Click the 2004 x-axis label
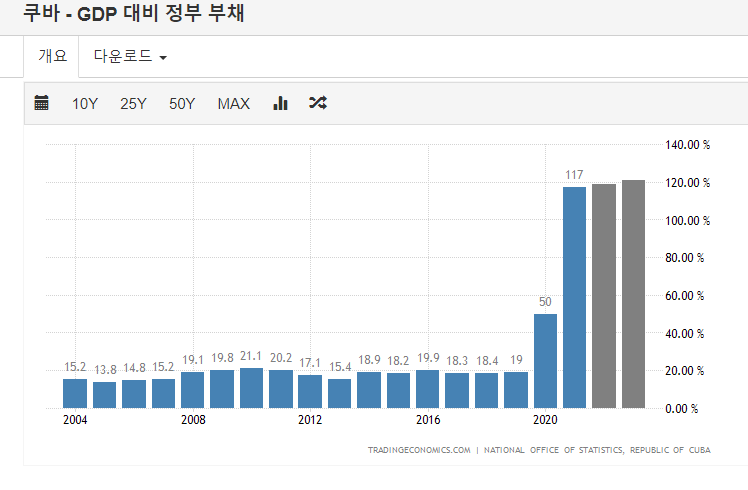 pos(75,420)
